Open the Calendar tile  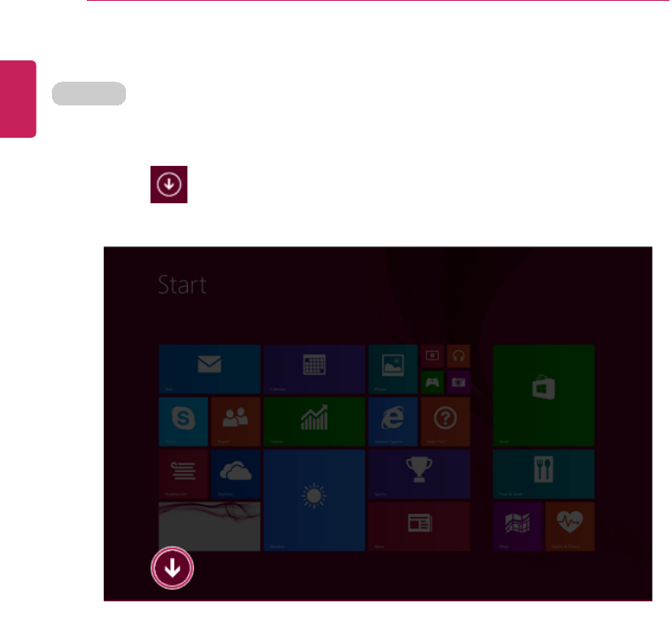click(314, 369)
